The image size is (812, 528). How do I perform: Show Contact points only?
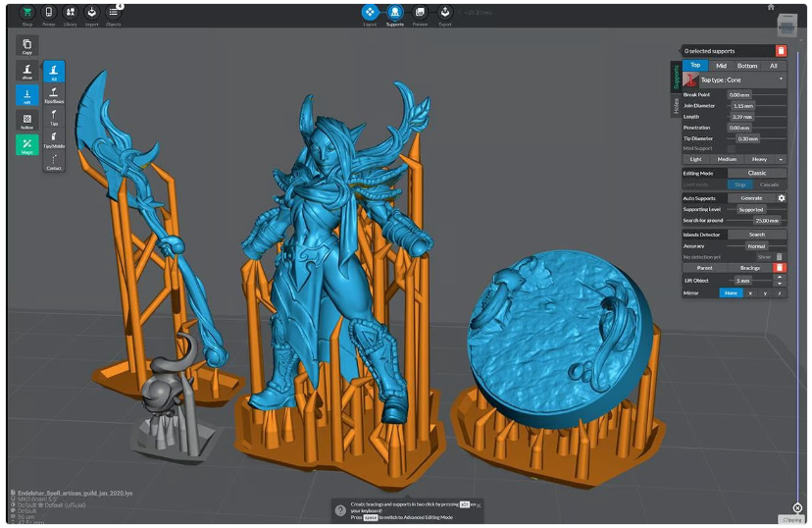point(54,161)
